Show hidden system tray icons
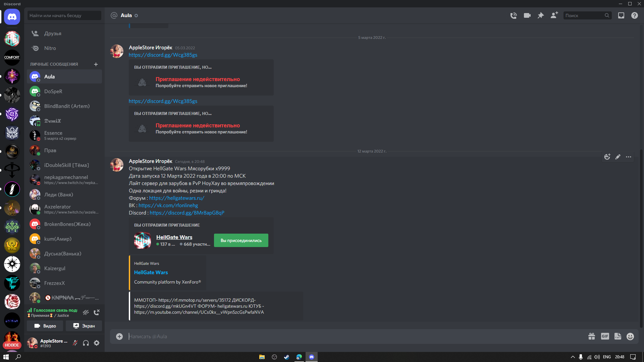644x362 pixels. tap(573, 357)
